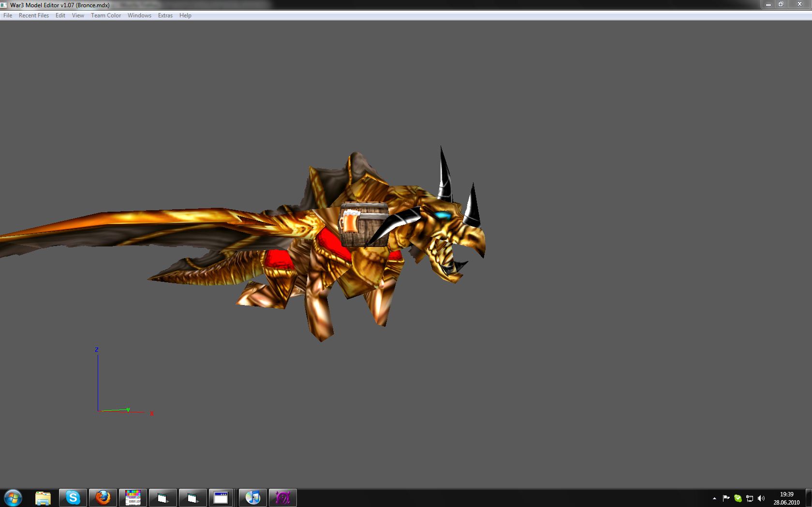The image size is (812, 507).
Task: Click the War3 Model Editor title bar icon
Action: (4, 5)
